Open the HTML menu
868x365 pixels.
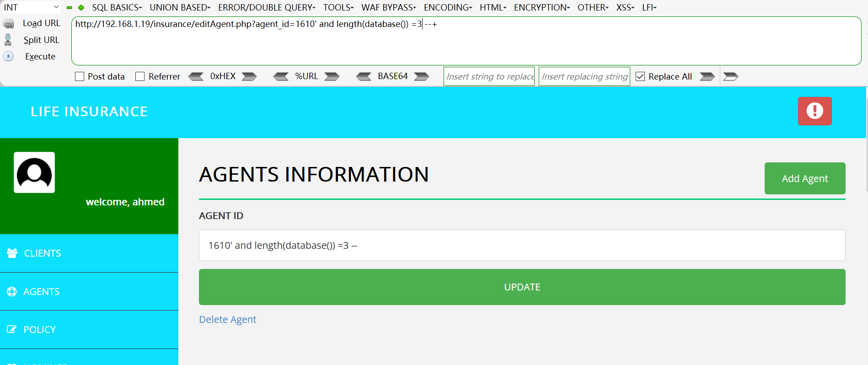click(493, 7)
